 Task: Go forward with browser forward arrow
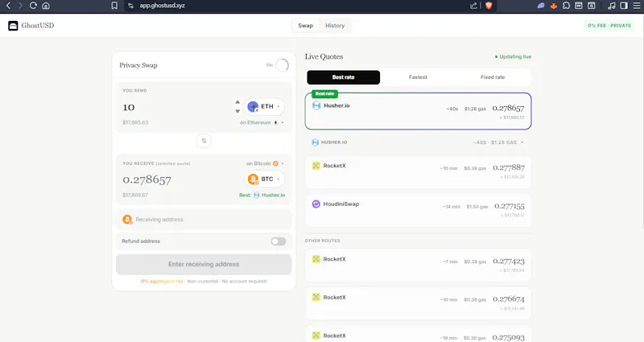21,6
